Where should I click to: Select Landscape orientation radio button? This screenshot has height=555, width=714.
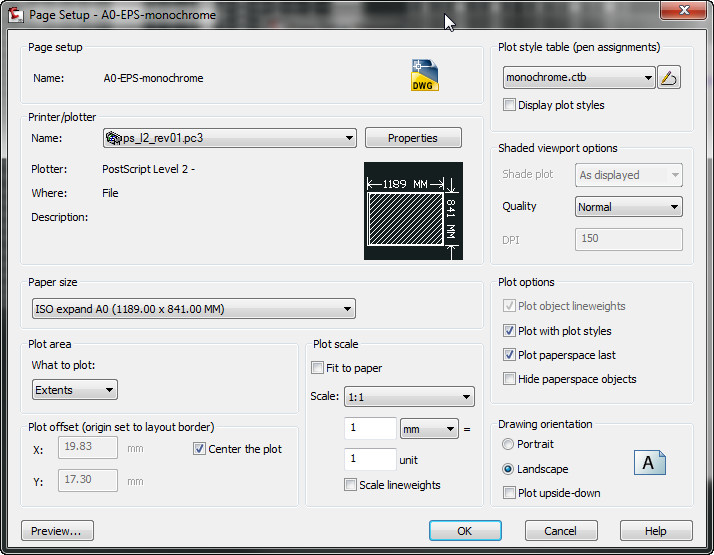(508, 469)
